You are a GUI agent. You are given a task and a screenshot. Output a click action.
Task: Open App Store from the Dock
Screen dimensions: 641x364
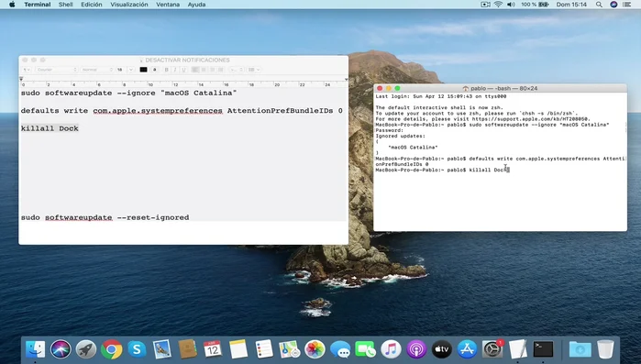(x=467, y=349)
